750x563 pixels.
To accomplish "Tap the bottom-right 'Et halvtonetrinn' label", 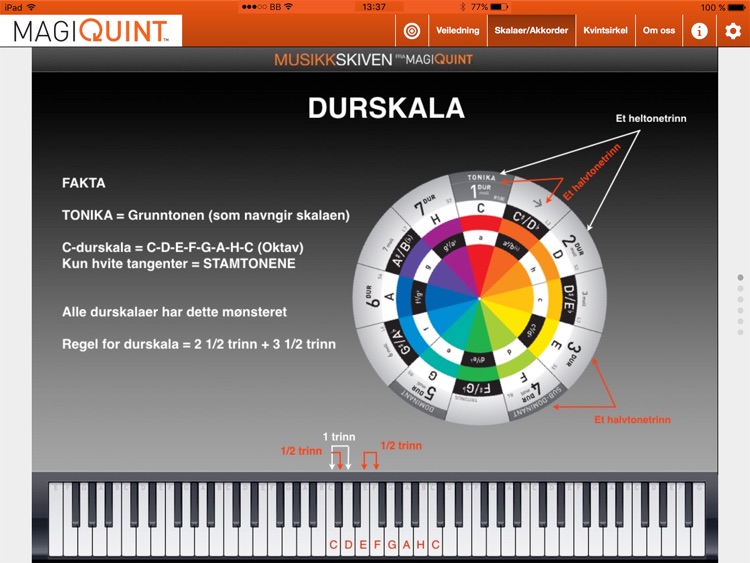I will click(x=632, y=419).
